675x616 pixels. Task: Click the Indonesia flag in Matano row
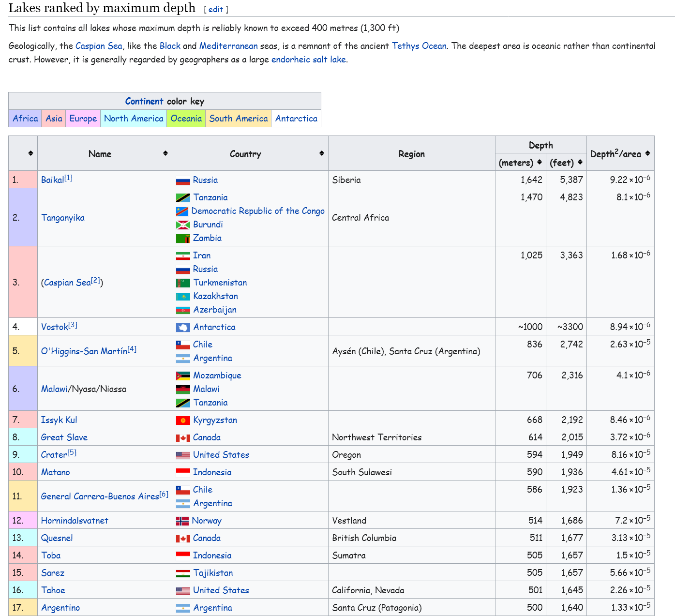coord(183,473)
